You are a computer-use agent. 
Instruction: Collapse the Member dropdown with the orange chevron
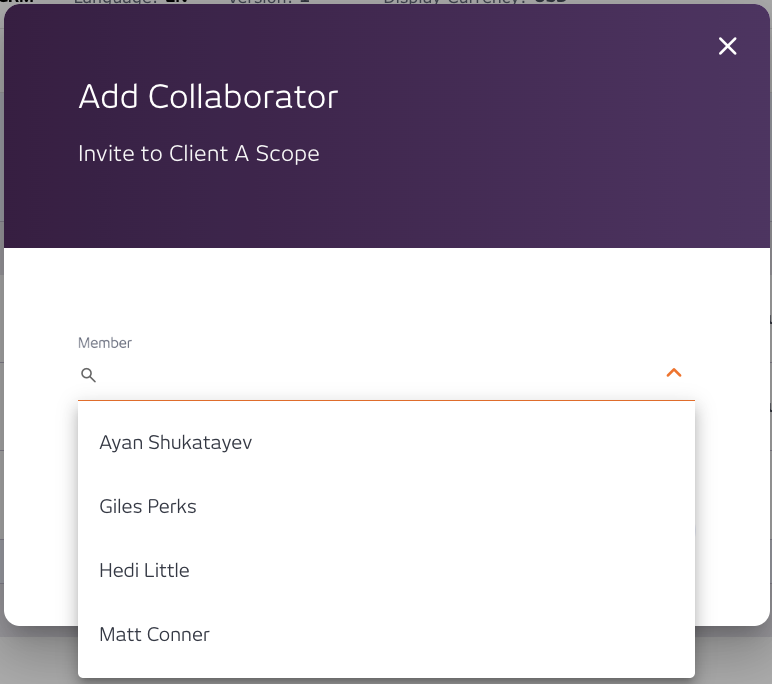point(674,373)
